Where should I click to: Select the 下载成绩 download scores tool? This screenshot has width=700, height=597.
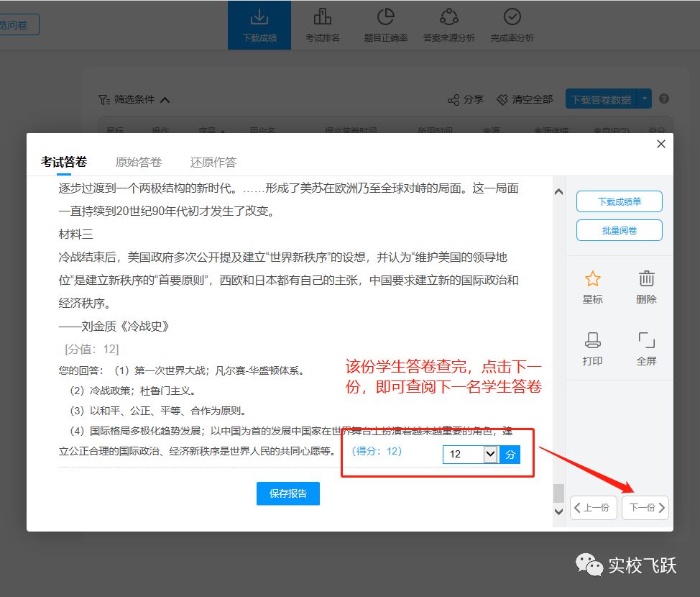259,24
